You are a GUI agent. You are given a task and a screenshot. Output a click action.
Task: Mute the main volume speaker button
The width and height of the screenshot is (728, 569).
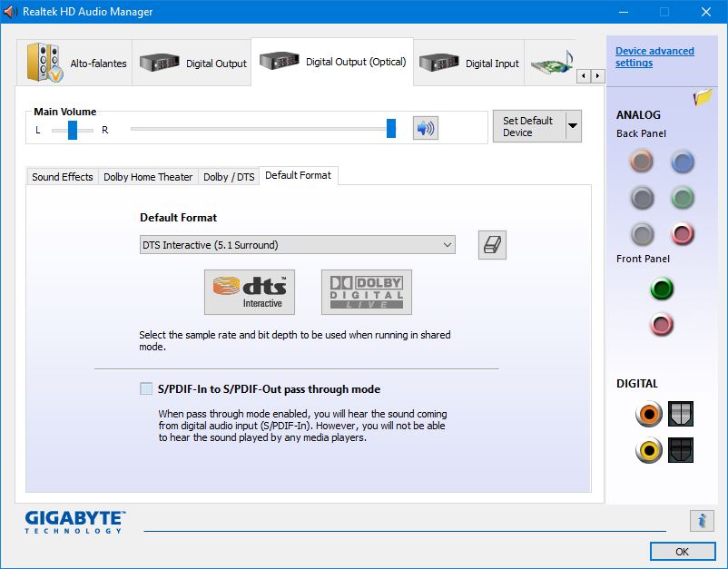[426, 128]
